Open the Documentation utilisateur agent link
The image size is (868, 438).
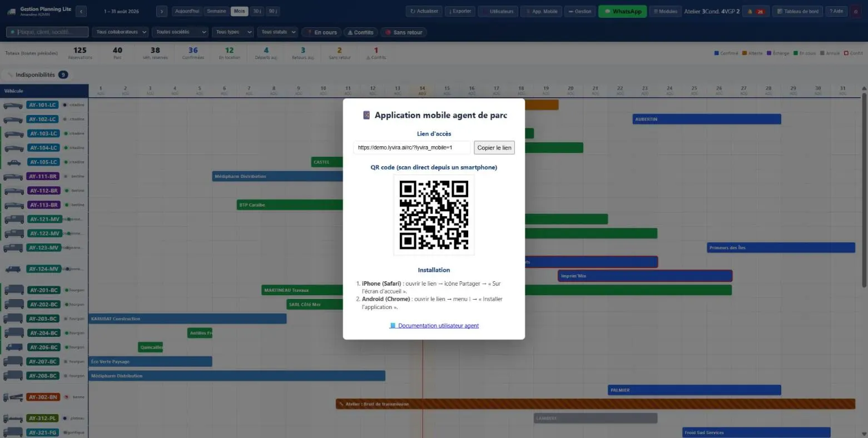tap(434, 326)
